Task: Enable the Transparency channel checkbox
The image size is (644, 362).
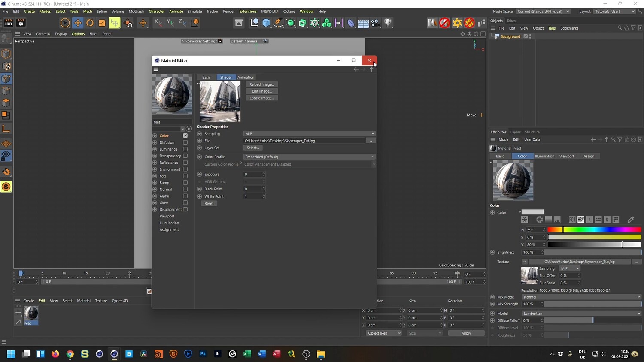Action: click(185, 156)
